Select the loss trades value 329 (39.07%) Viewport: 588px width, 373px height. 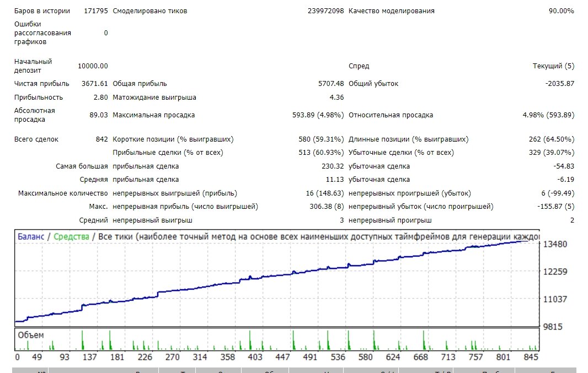(x=552, y=153)
